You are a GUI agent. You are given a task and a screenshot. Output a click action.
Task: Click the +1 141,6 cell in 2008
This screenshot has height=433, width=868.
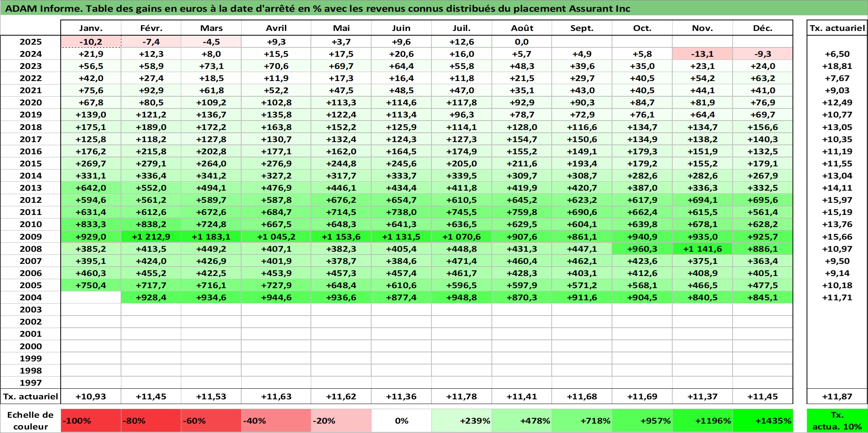pyautogui.click(x=702, y=249)
